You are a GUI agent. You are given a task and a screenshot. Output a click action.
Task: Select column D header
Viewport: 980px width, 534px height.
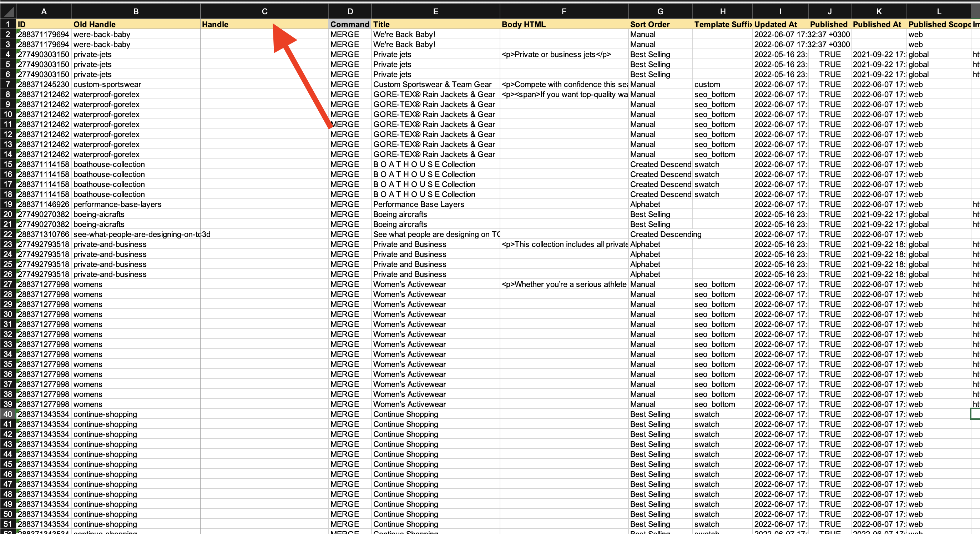pyautogui.click(x=350, y=11)
